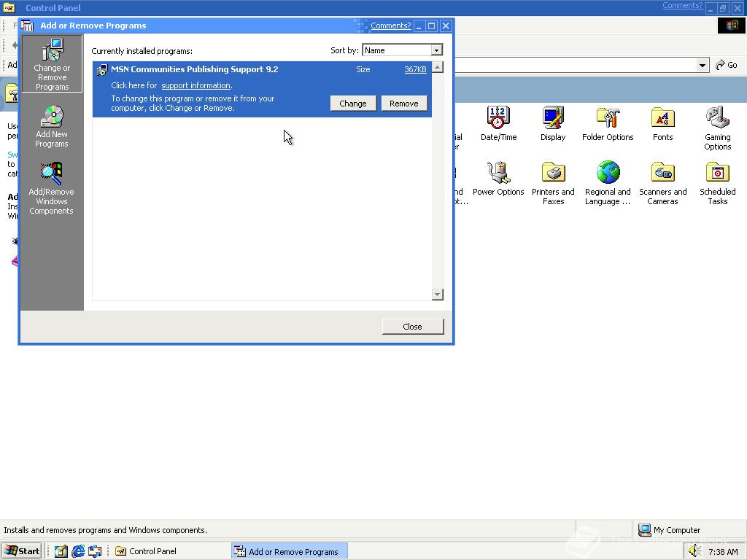Click the taskbar clock showing 7:38 AM
The width and height of the screenshot is (747, 560).
click(723, 551)
